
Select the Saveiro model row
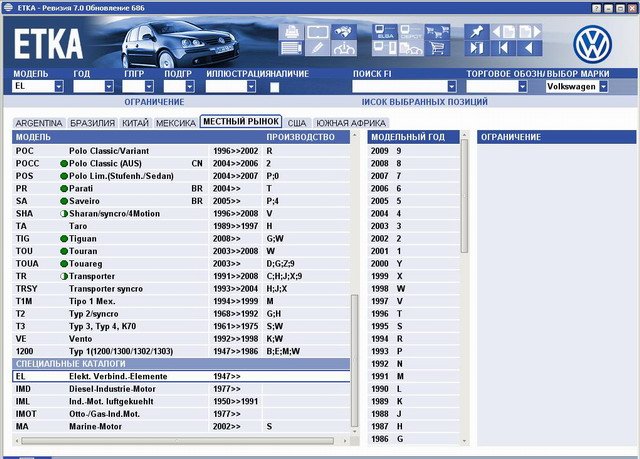181,201
